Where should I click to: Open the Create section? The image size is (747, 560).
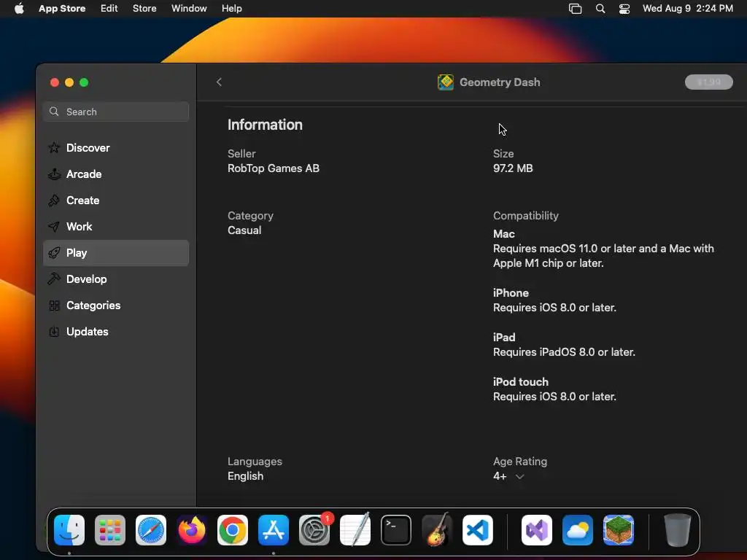pyautogui.click(x=116, y=200)
